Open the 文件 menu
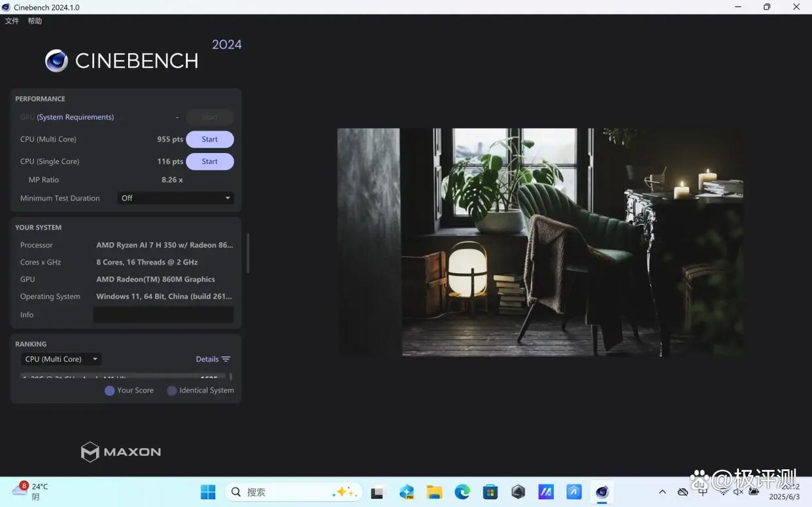Screen dimensions: 812x507 tap(12, 21)
